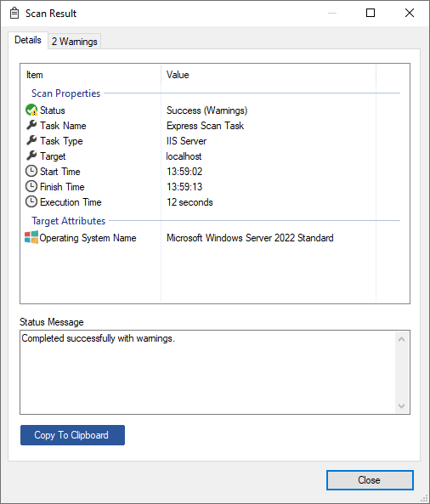Select the Microsoft Windows Server 2022 Standard value
The height and width of the screenshot is (504, 430).
[250, 238]
